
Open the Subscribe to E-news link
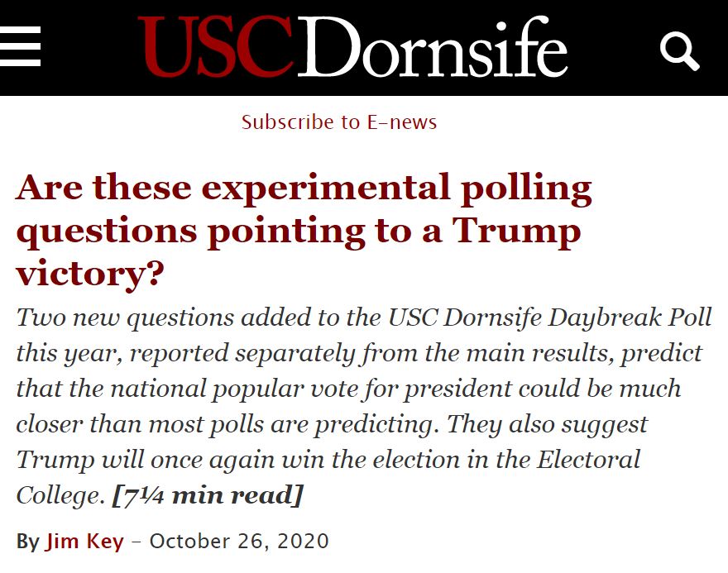[338, 122]
